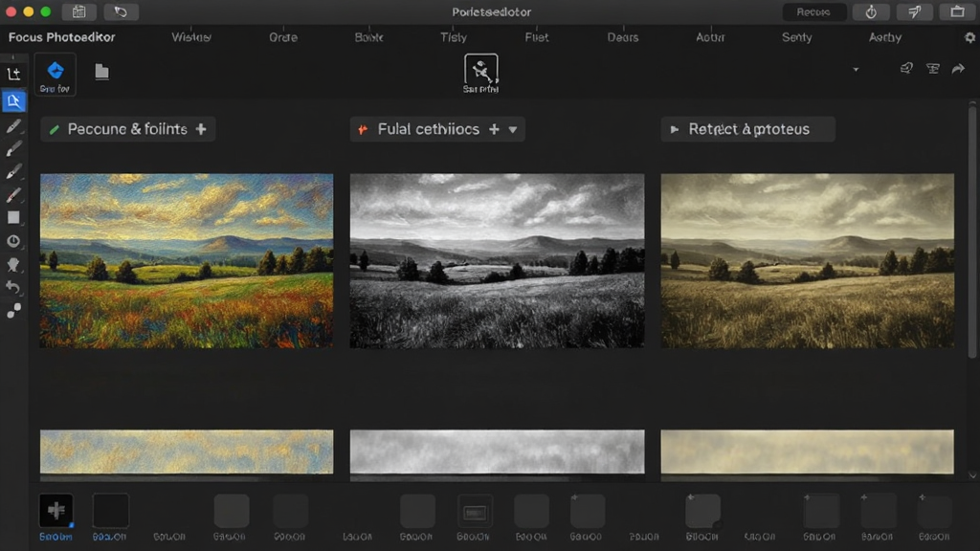Open the small dropdown arrow in top toolbar
This screenshot has height=551, width=980.
[856, 69]
